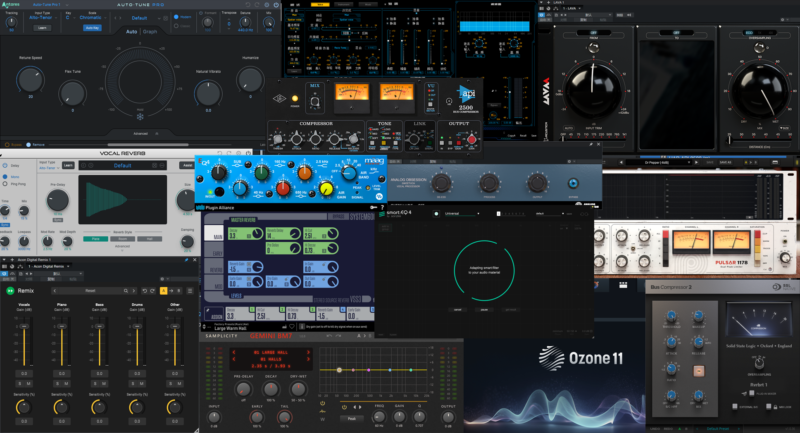
Task: Click the Remix green logo icon
Action: [x=10, y=289]
